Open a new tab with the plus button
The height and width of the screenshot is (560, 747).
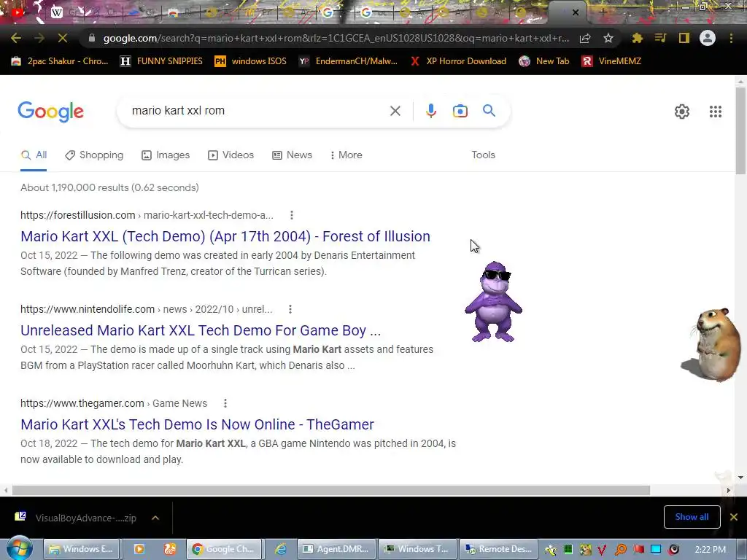coord(603,12)
